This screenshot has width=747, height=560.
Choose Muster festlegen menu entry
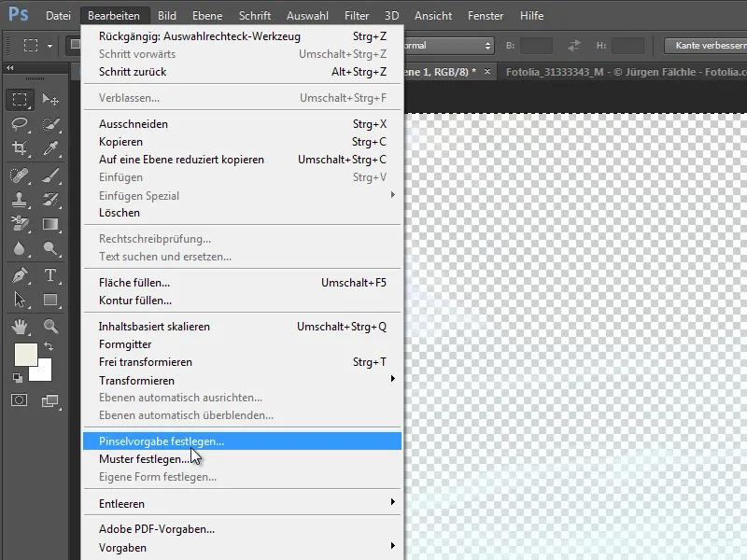coord(243,458)
